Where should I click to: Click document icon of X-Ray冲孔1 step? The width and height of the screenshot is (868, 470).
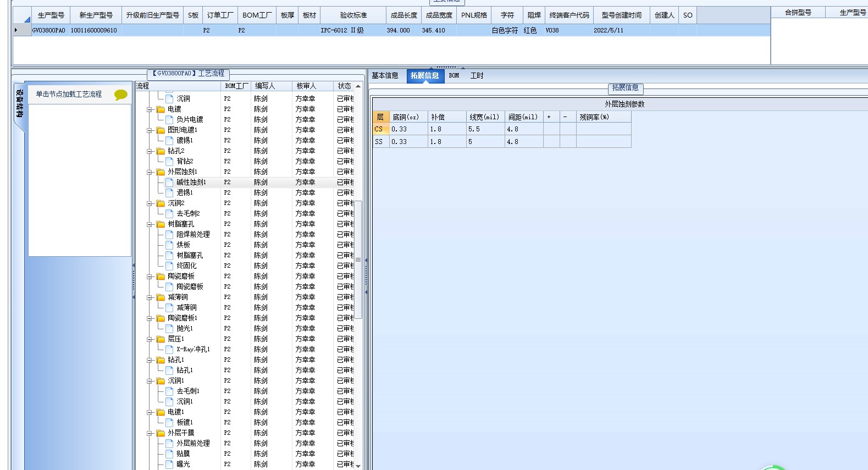[169, 349]
